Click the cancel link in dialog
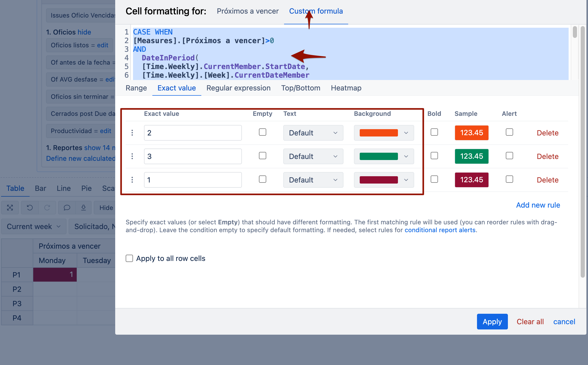 tap(564, 322)
